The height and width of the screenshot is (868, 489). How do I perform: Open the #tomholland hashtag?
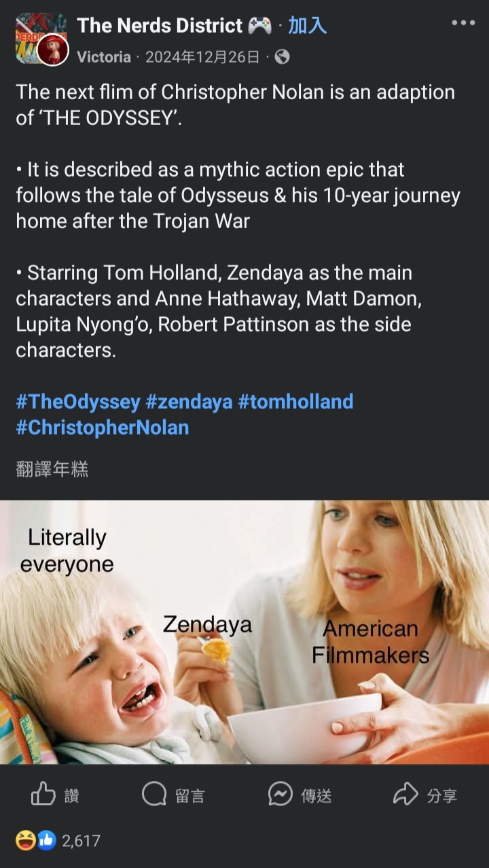pyautogui.click(x=295, y=401)
